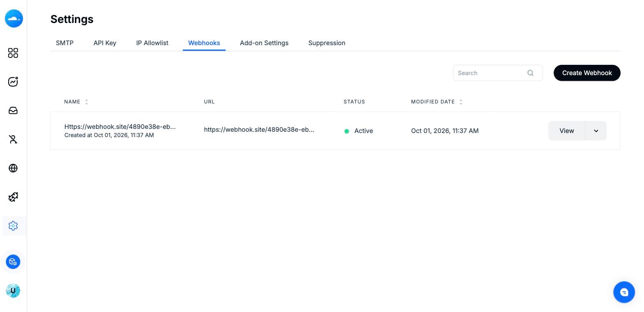This screenshot has height=312, width=644.
Task: Click the blue circular cube-gear icon in sidebar
Action: pos(13,262)
